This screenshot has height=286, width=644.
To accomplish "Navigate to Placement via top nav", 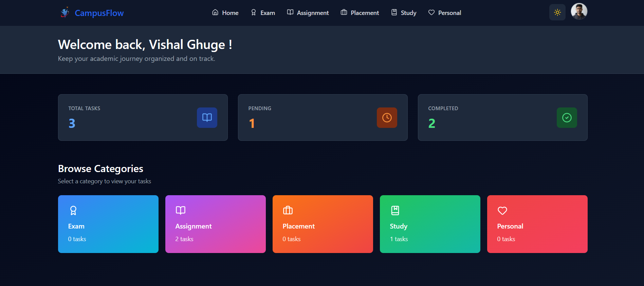I will click(360, 13).
